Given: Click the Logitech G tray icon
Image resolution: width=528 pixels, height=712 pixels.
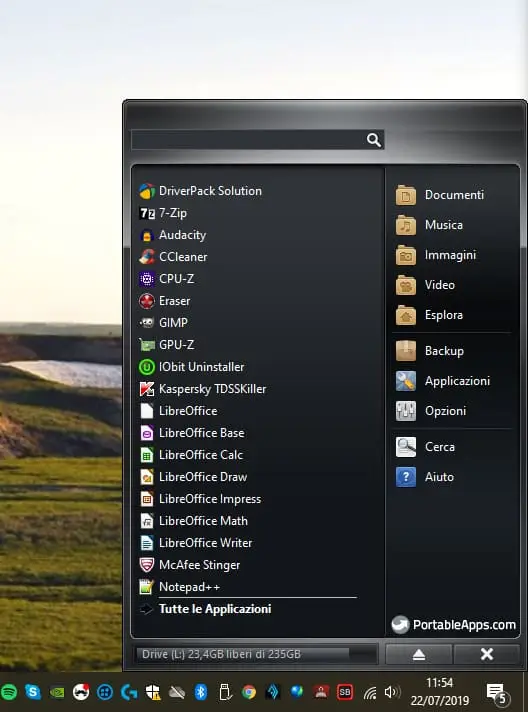Looking at the screenshot, I should 129,692.
